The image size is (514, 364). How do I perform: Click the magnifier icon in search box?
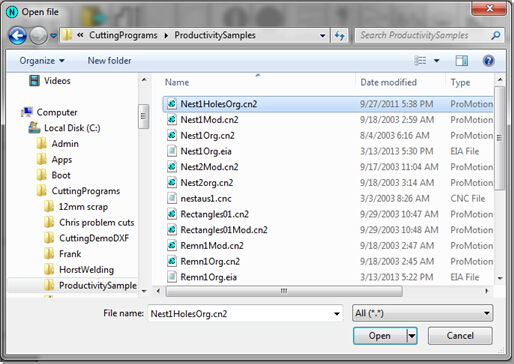(x=495, y=35)
